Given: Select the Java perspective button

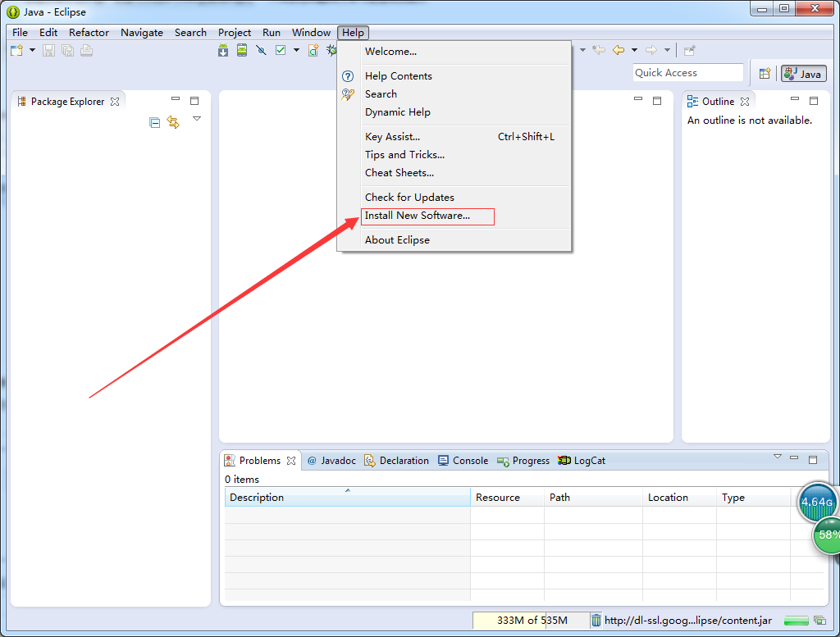Looking at the screenshot, I should pos(804,74).
